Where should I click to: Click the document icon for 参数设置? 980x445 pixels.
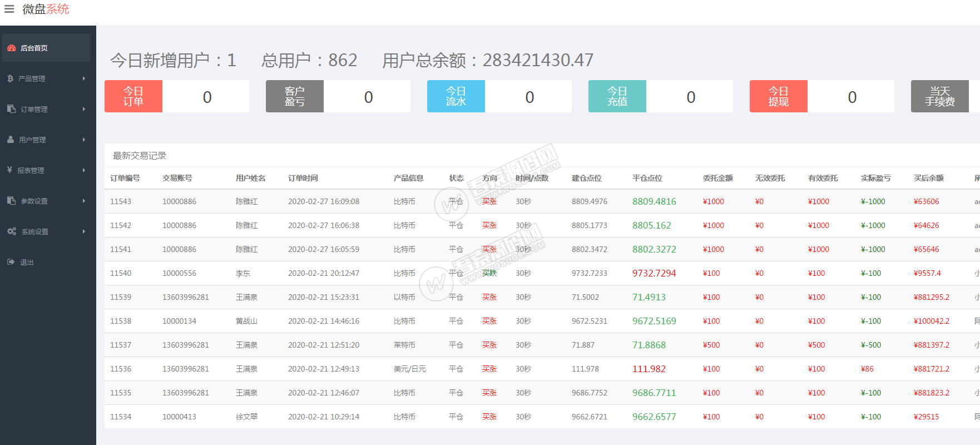click(x=11, y=201)
